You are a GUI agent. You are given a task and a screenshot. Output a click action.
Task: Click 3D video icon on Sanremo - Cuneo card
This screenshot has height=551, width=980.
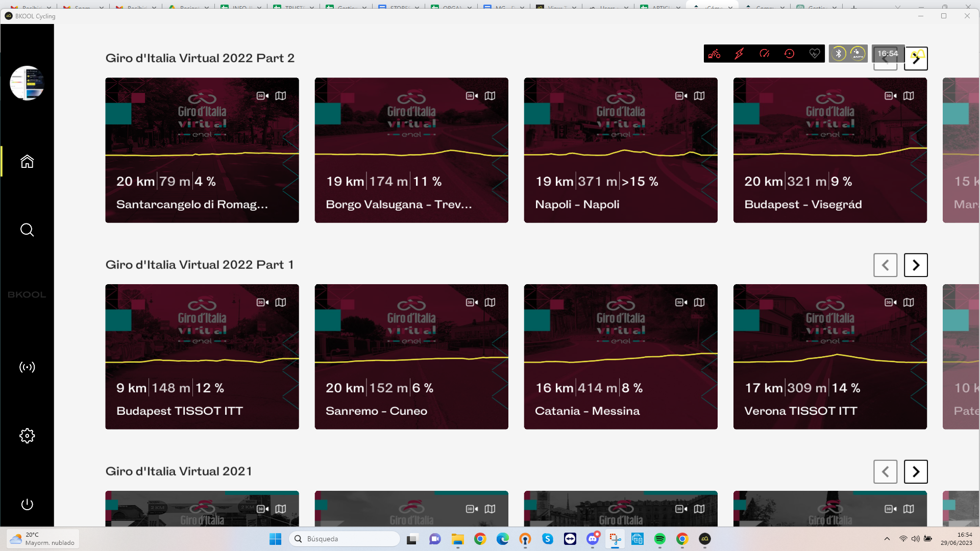click(472, 303)
